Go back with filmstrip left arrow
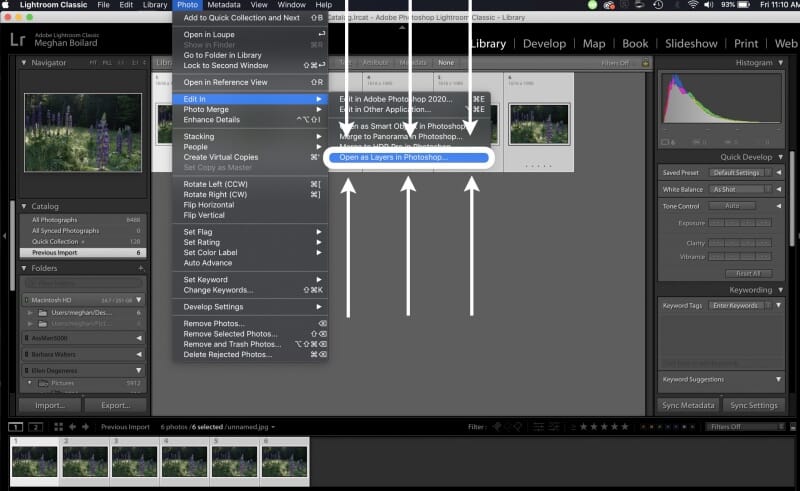 [72, 427]
